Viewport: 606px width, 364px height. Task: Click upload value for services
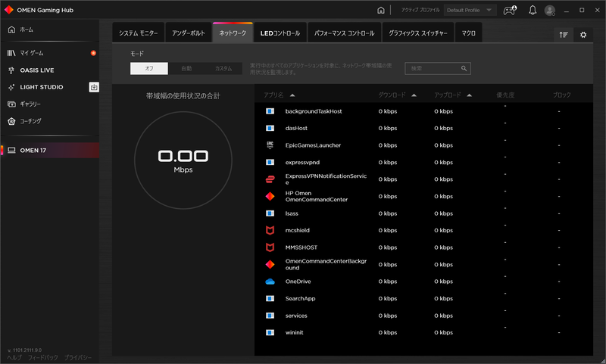(x=443, y=316)
